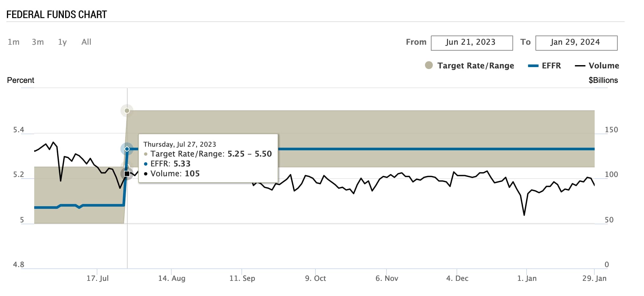Choose the 1y range option
The image size is (644, 296).
(x=62, y=42)
